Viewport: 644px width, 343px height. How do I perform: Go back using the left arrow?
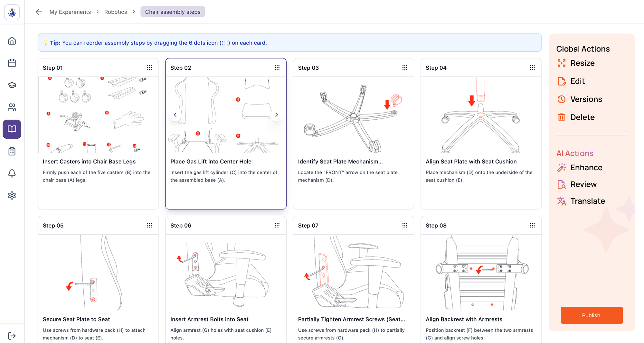(x=39, y=12)
